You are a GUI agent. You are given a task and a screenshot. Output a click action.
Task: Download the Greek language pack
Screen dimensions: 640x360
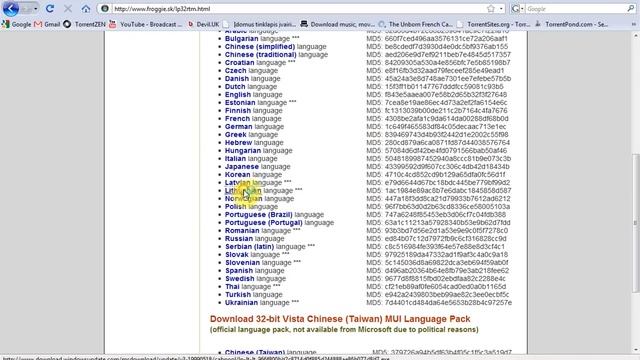pos(236,135)
